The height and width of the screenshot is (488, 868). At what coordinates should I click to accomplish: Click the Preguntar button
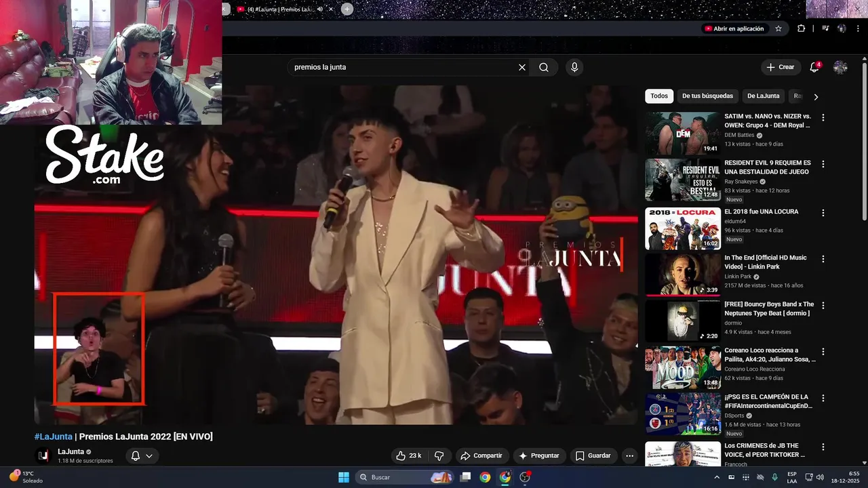coord(540,455)
